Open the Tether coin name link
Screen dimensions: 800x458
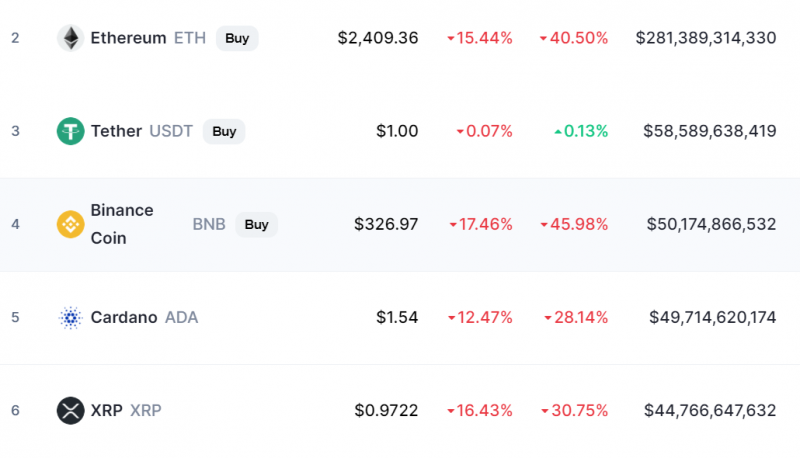click(x=116, y=131)
